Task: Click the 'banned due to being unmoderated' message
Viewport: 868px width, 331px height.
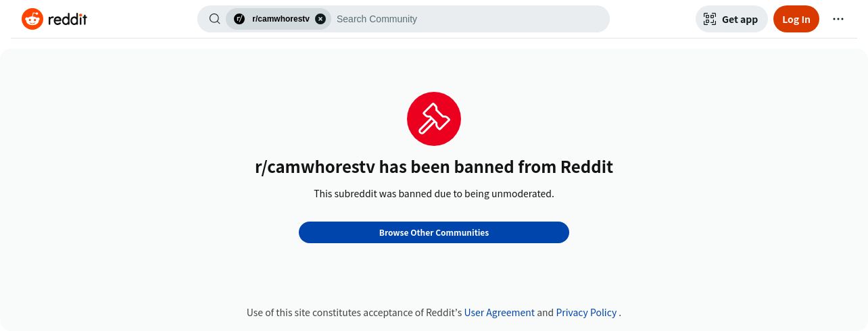Action: pos(434,194)
